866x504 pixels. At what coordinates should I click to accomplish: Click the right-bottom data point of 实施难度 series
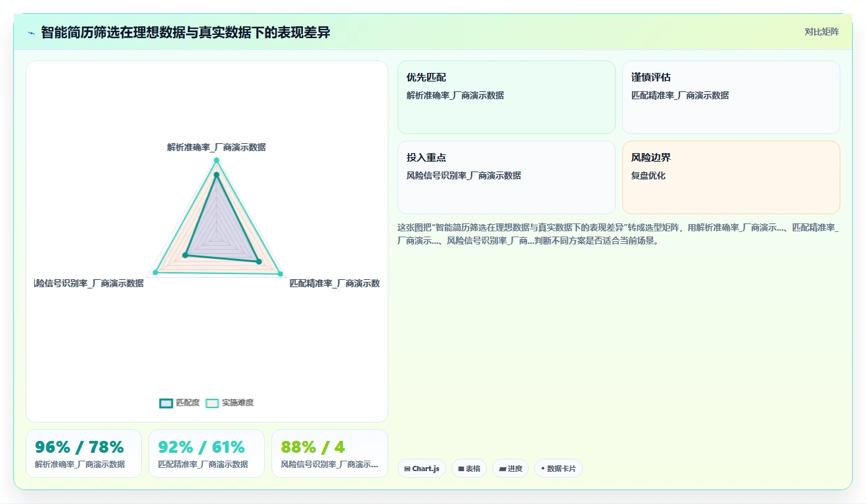(x=280, y=273)
